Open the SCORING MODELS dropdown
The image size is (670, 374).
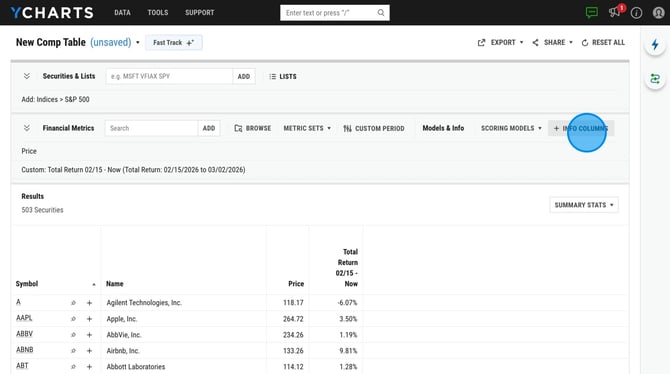[x=511, y=128]
